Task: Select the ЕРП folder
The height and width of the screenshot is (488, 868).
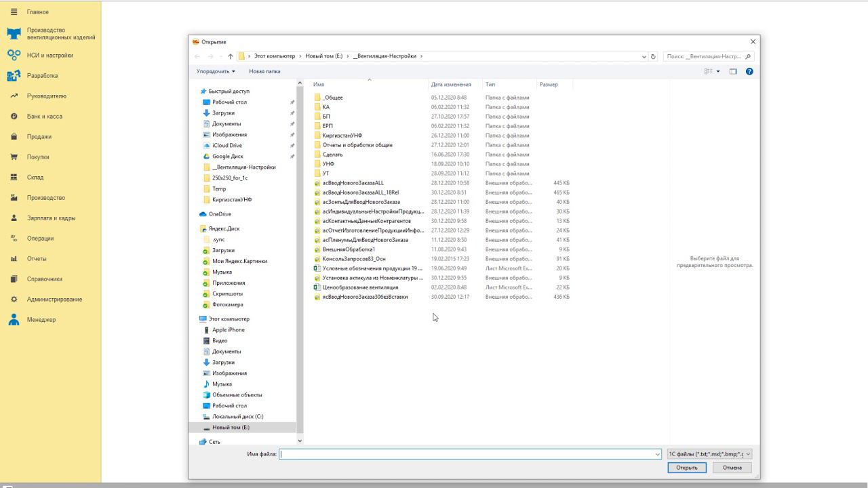Action: pyautogui.click(x=328, y=126)
